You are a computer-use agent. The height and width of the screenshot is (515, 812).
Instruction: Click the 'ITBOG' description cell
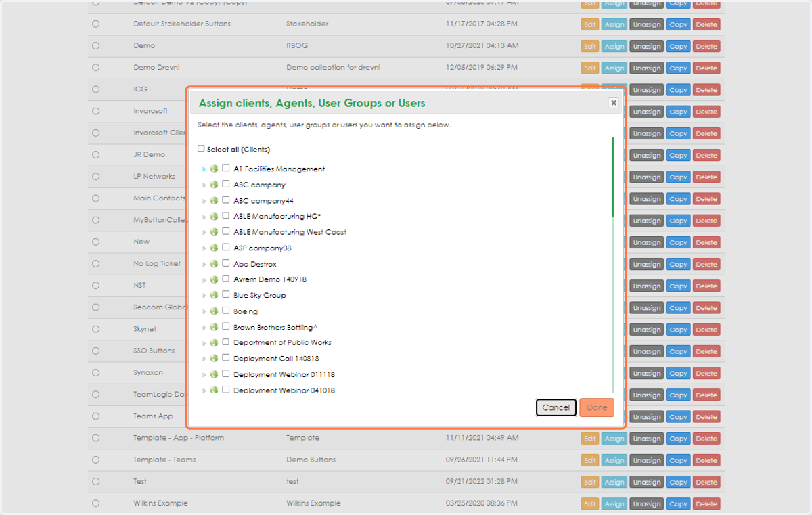pyautogui.click(x=296, y=45)
